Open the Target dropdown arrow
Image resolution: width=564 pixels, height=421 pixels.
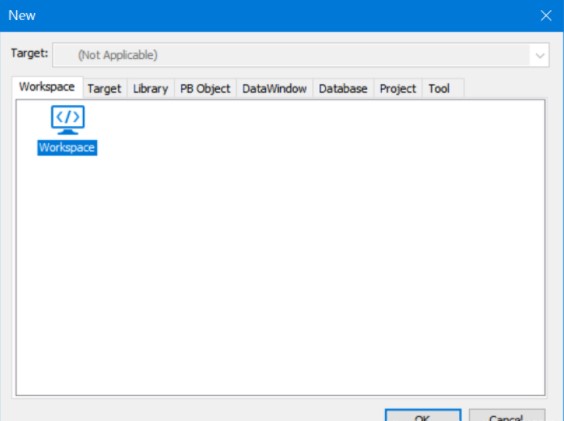[540, 55]
